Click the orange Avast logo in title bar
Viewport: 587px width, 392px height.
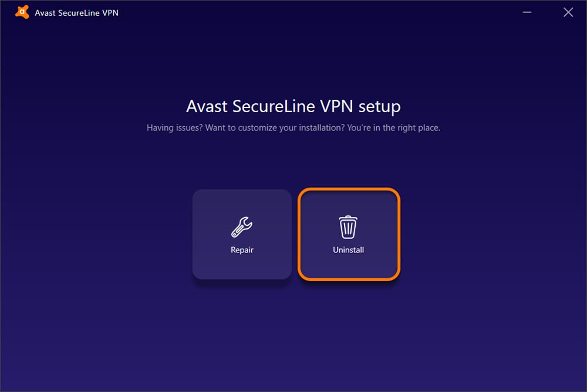[22, 12]
